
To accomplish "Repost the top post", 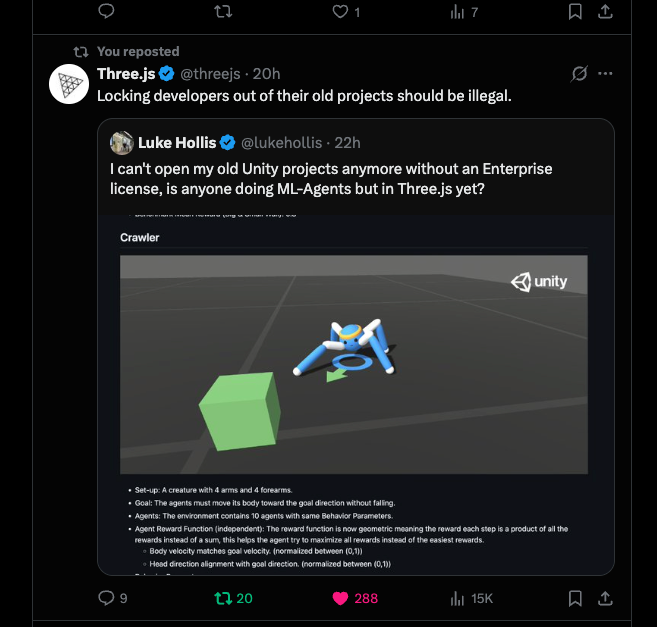I will coord(223,12).
